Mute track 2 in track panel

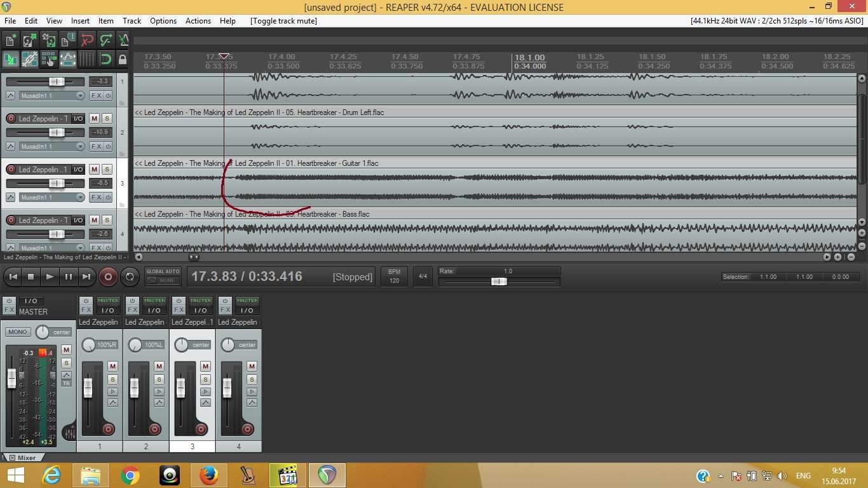(x=94, y=119)
